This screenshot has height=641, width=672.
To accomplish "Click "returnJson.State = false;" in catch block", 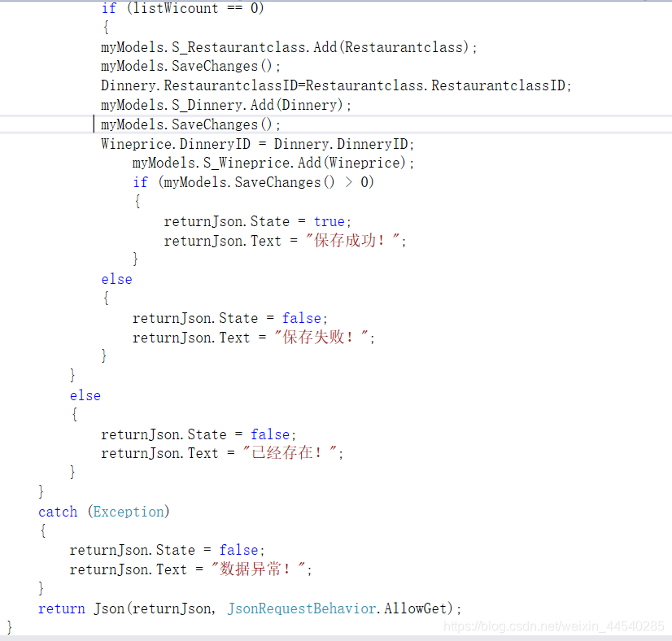I will coord(167,550).
